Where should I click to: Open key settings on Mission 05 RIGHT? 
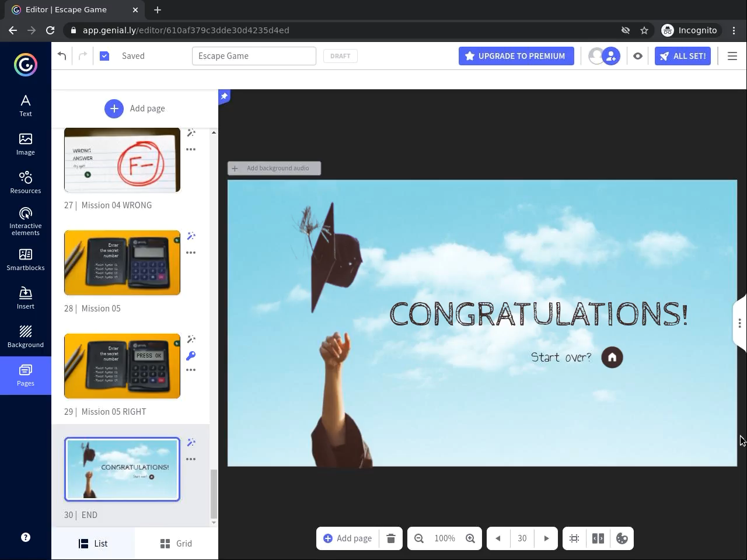(x=191, y=356)
